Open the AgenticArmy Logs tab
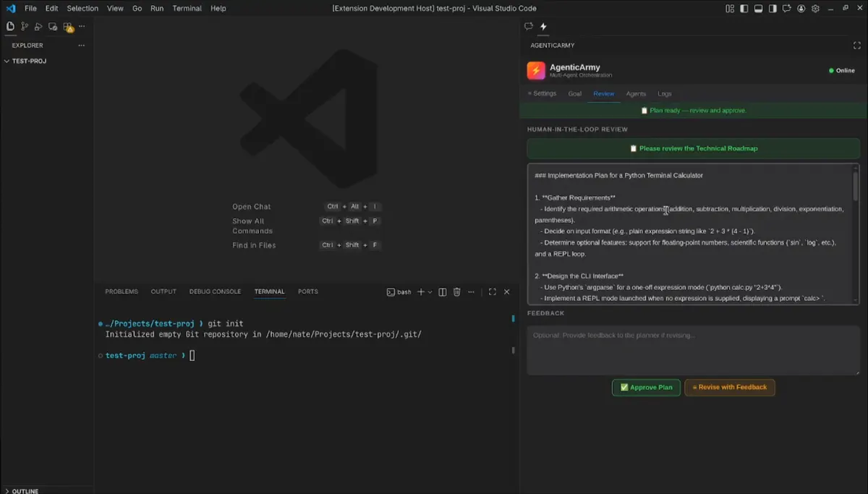This screenshot has height=494, width=868. (x=665, y=93)
